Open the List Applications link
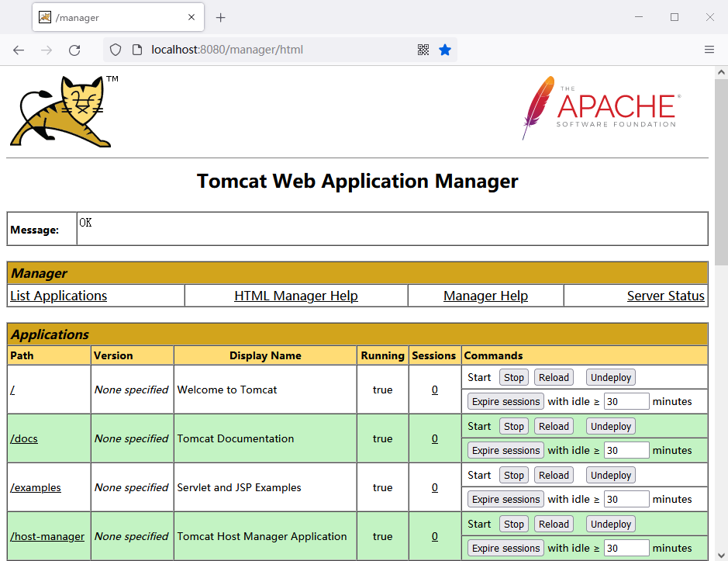728x561 pixels. pyautogui.click(x=58, y=296)
